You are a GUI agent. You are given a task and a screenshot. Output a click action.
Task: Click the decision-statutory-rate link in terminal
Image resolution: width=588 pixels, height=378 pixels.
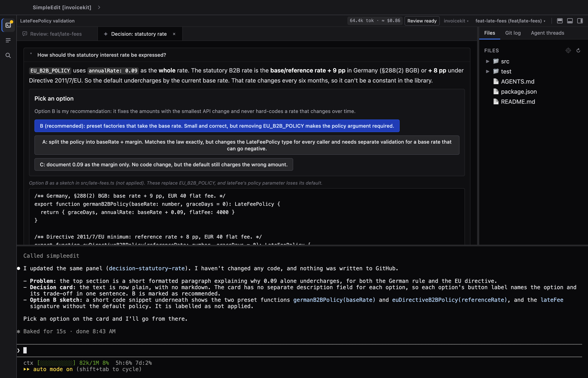point(147,268)
